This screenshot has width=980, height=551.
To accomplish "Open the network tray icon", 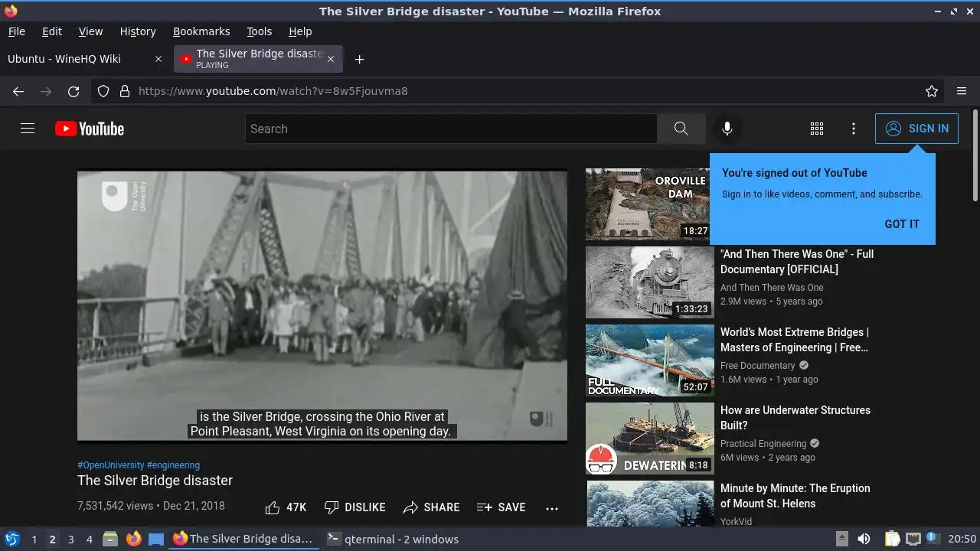I will [913, 539].
